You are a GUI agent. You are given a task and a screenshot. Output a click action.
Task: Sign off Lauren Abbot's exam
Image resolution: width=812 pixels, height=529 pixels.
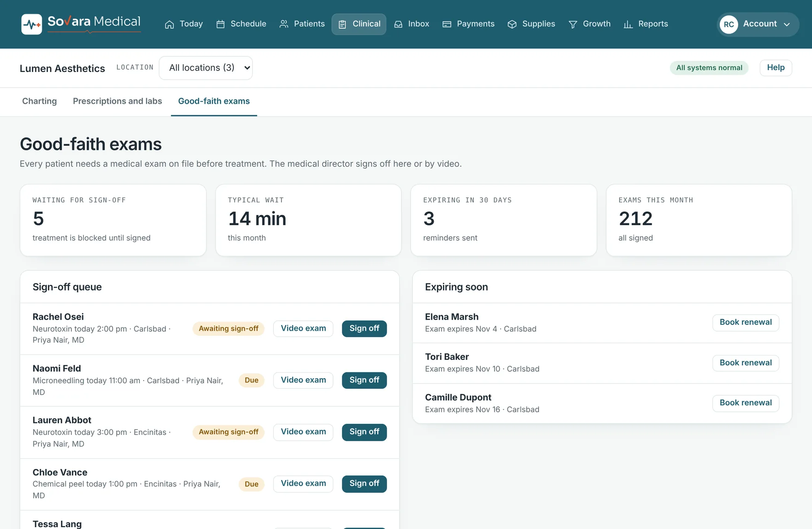pyautogui.click(x=364, y=432)
